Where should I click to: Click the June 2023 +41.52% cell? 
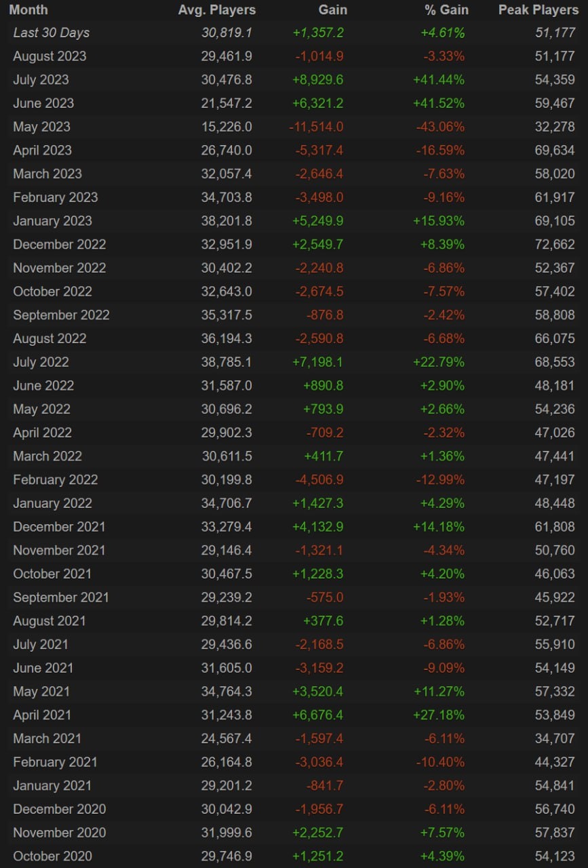438,103
